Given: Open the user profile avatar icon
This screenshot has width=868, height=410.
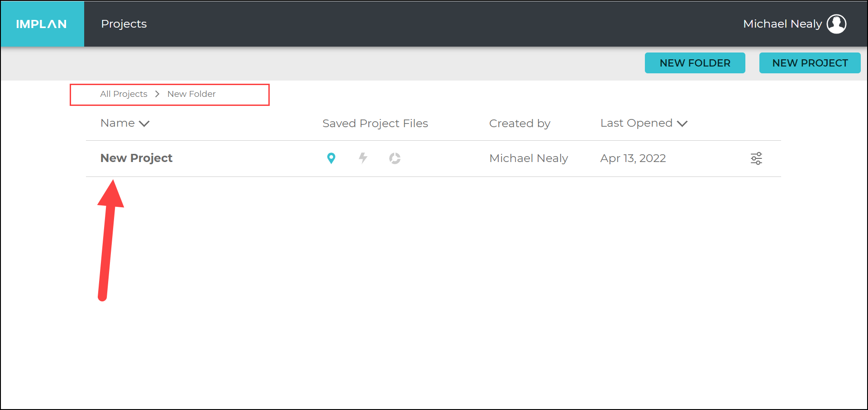Looking at the screenshot, I should pos(836,24).
